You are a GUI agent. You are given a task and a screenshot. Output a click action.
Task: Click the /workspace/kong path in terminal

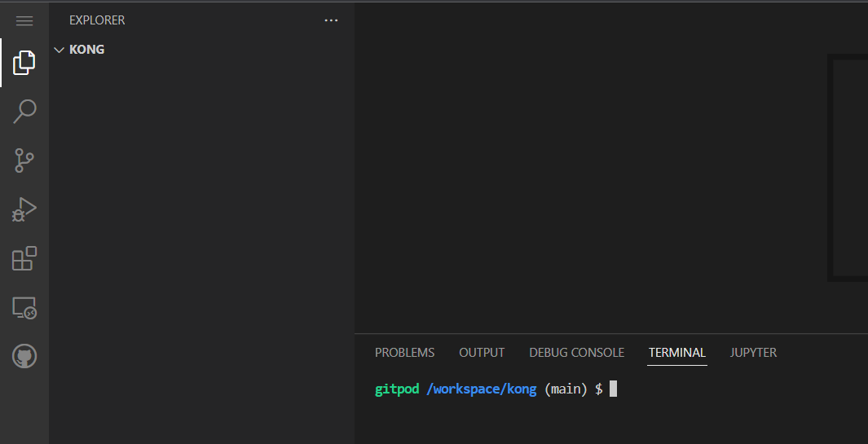(481, 389)
